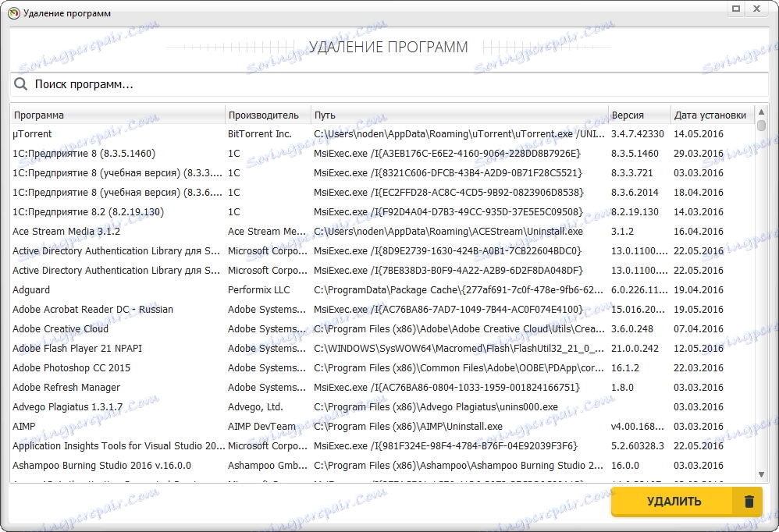779x532 pixels.
Task: Click version 5.2.60328.3 cell
Action: tap(638, 445)
